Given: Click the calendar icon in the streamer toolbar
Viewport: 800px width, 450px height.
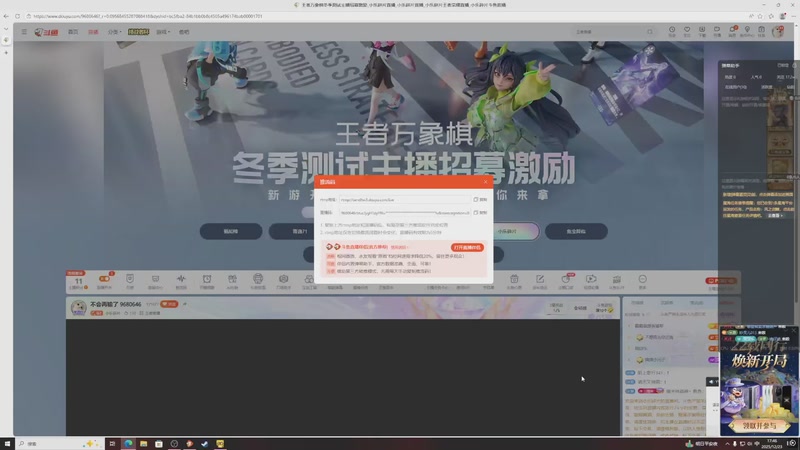Looking at the screenshot, I should 514,279.
